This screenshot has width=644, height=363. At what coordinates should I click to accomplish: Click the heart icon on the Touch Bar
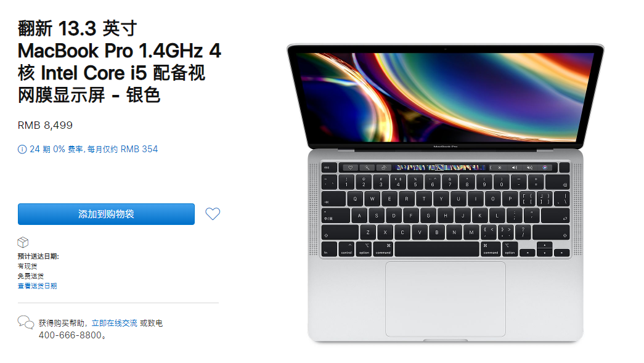point(350,168)
